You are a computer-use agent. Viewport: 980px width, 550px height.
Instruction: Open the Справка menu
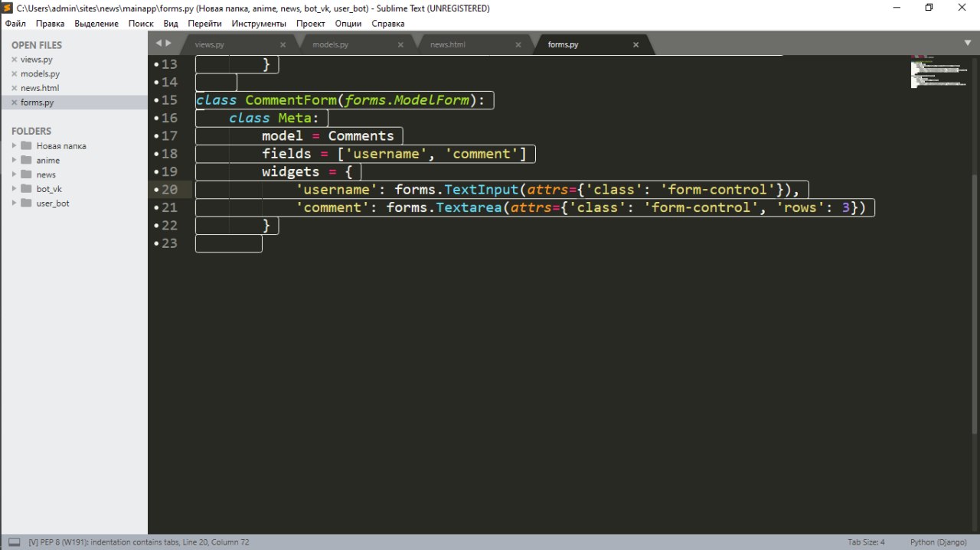387,24
